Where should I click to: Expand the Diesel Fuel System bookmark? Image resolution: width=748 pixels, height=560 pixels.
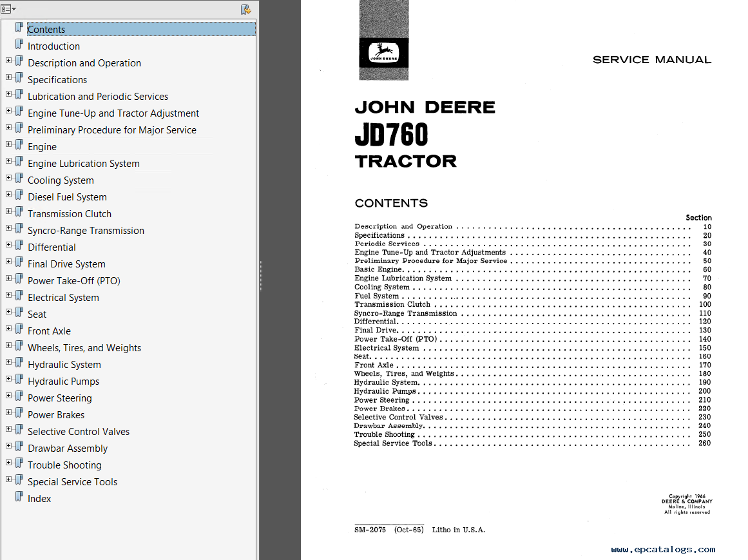click(8, 195)
